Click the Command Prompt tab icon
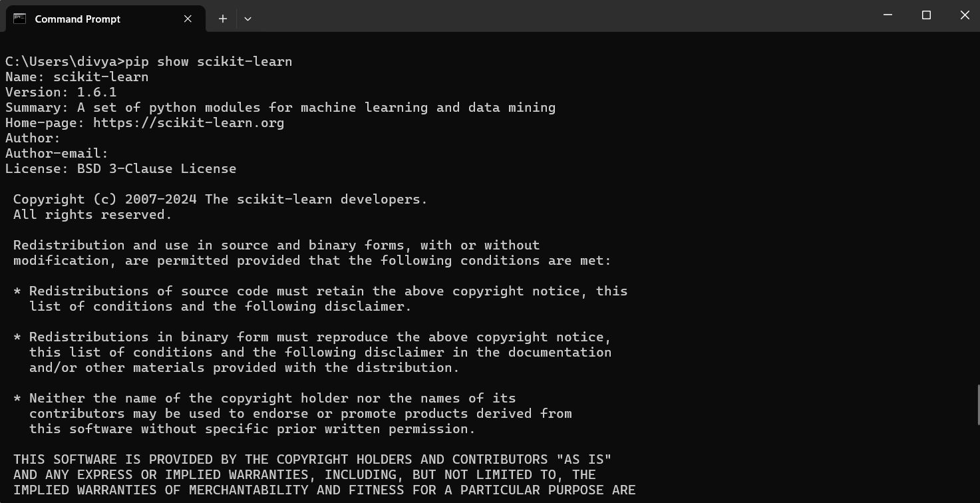 pyautogui.click(x=20, y=19)
